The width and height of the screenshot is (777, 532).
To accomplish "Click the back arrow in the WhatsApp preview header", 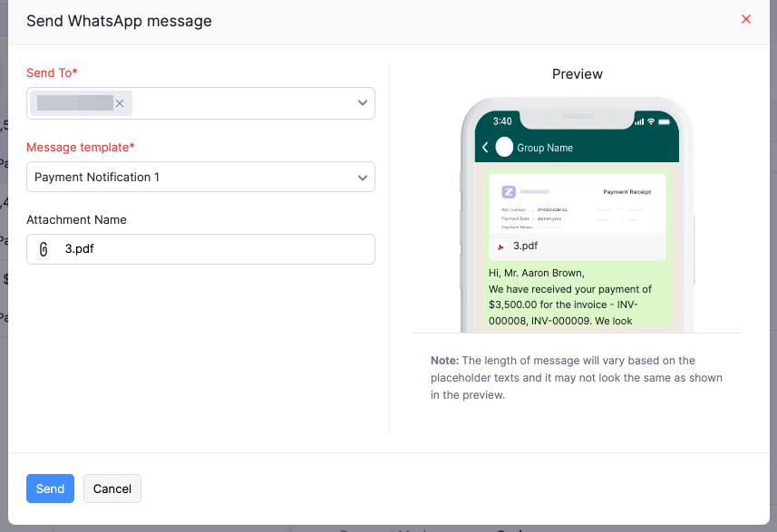I will 484,147.
